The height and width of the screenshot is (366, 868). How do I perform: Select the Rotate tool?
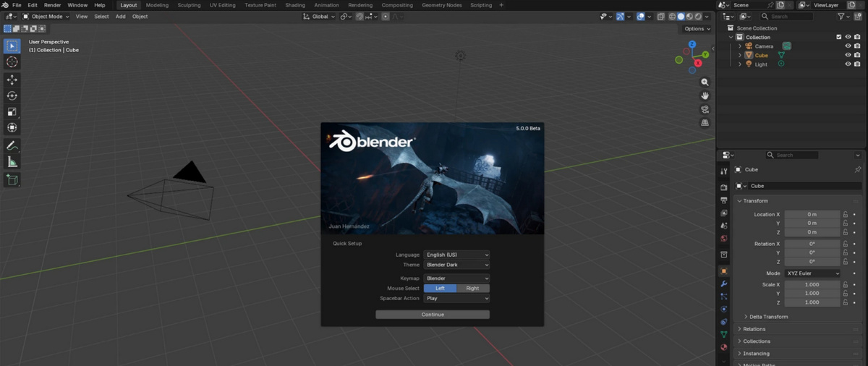click(x=12, y=95)
